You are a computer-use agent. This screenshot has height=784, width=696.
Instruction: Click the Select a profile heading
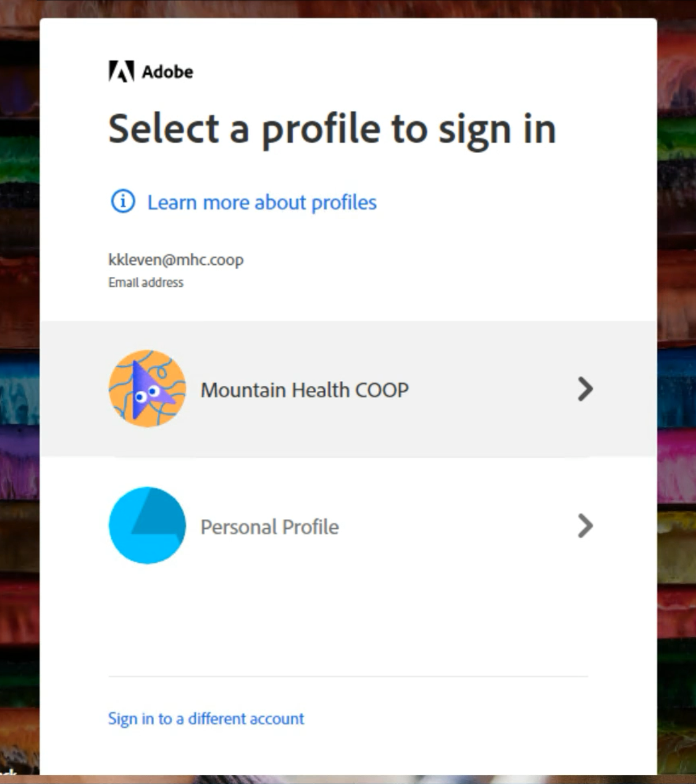tap(332, 128)
